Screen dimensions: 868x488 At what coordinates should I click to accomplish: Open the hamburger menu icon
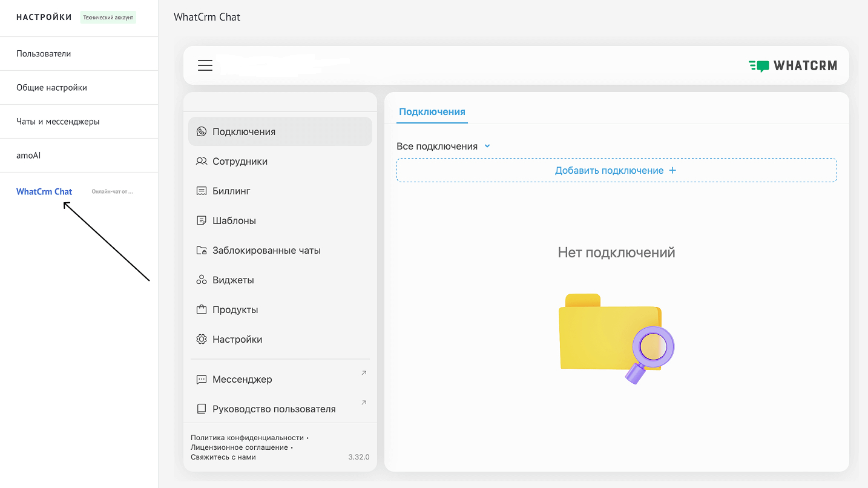(205, 65)
